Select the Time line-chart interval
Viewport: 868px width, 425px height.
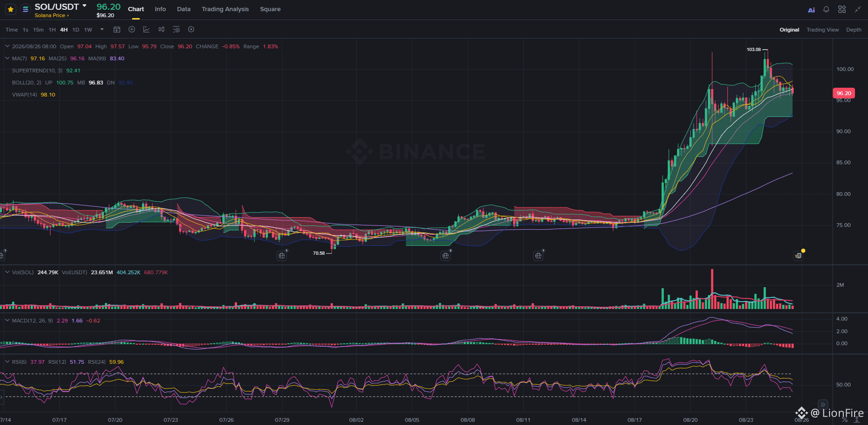click(12, 30)
